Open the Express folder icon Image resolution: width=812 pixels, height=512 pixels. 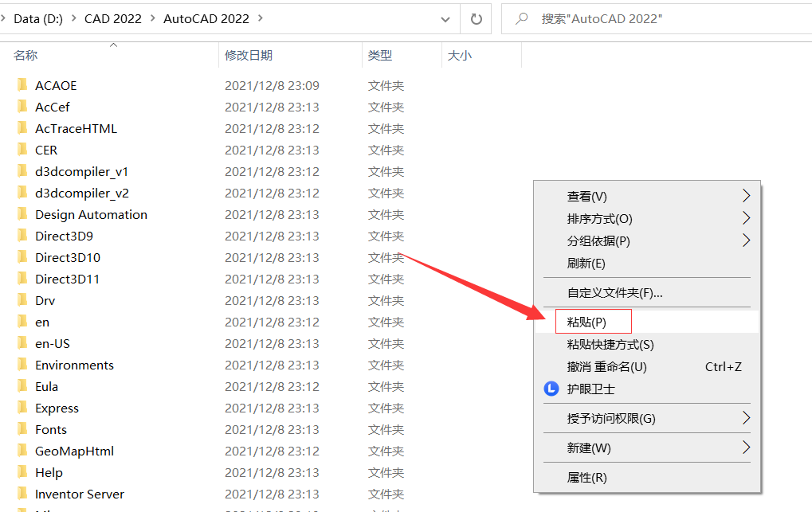(x=24, y=407)
